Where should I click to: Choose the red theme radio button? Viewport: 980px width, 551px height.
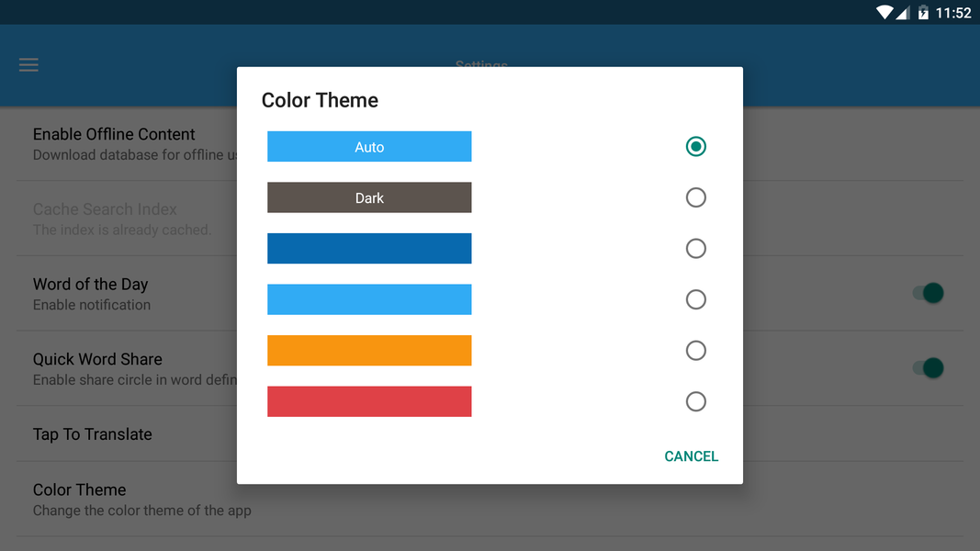[x=696, y=401]
